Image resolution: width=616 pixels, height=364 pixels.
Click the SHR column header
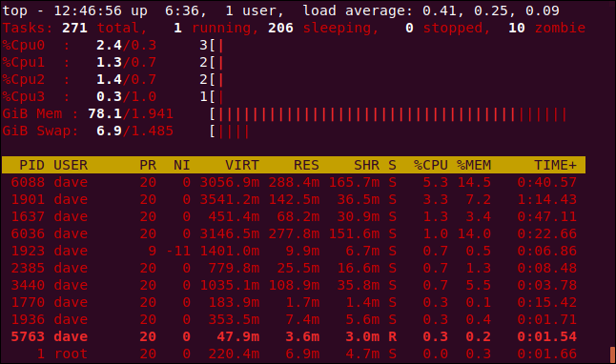366,165
